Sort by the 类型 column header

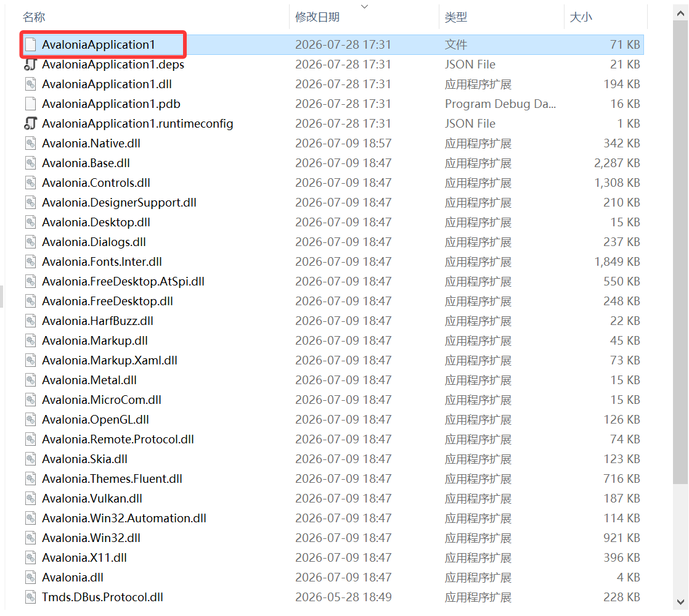pyautogui.click(x=455, y=17)
